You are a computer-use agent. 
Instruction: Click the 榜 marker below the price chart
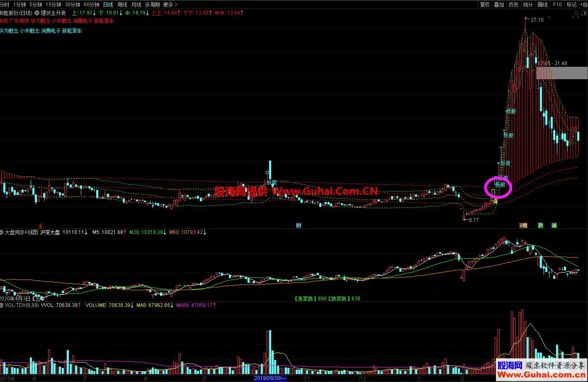(524, 225)
